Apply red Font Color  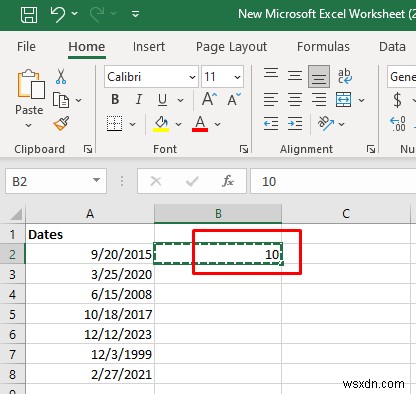[x=200, y=124]
